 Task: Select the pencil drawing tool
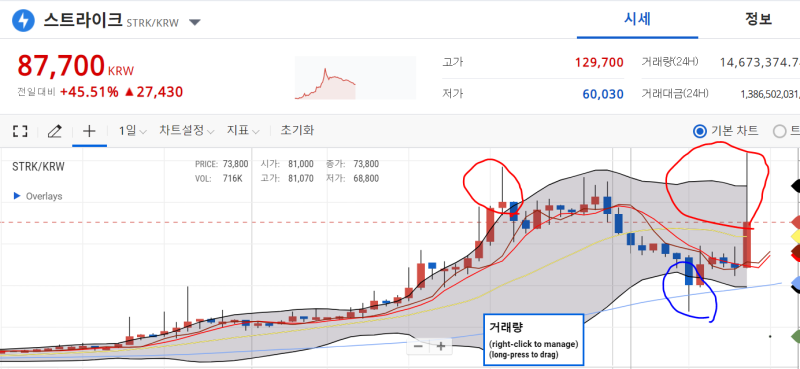55,131
